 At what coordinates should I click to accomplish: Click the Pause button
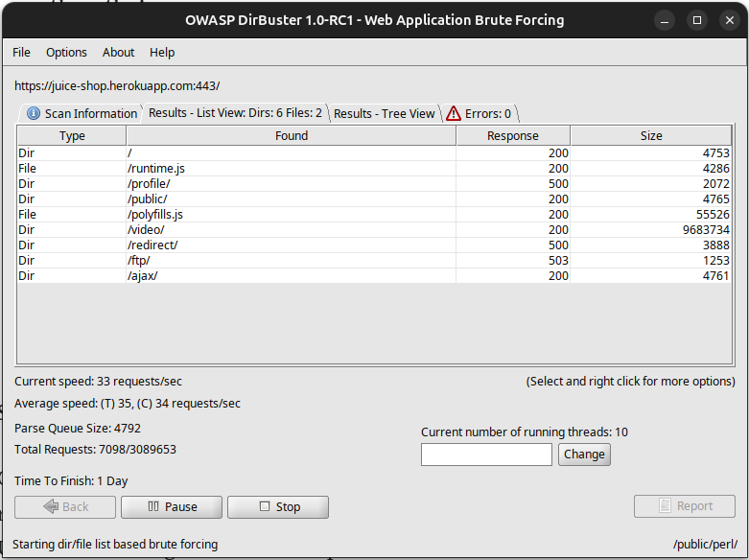point(172,507)
